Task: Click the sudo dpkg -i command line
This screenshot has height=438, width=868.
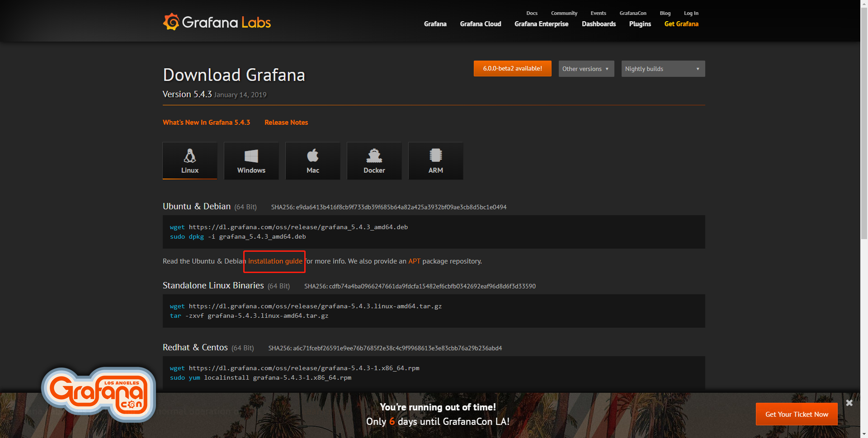Action: click(x=238, y=236)
